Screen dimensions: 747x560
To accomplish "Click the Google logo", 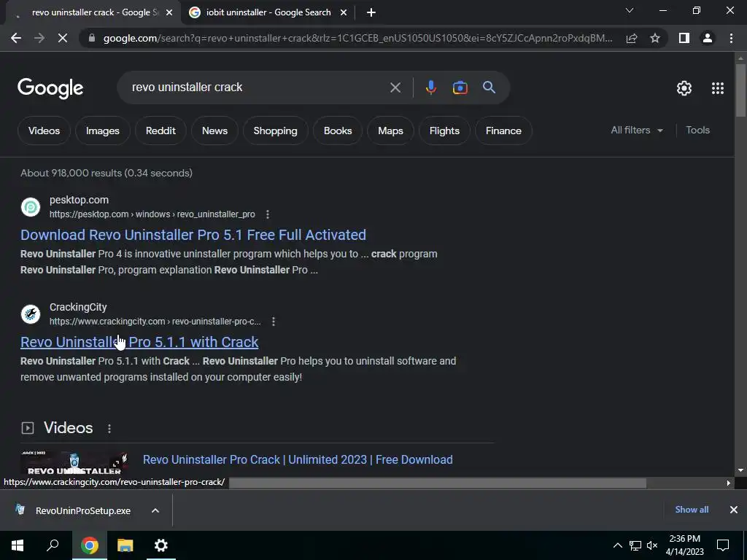I will [50, 88].
